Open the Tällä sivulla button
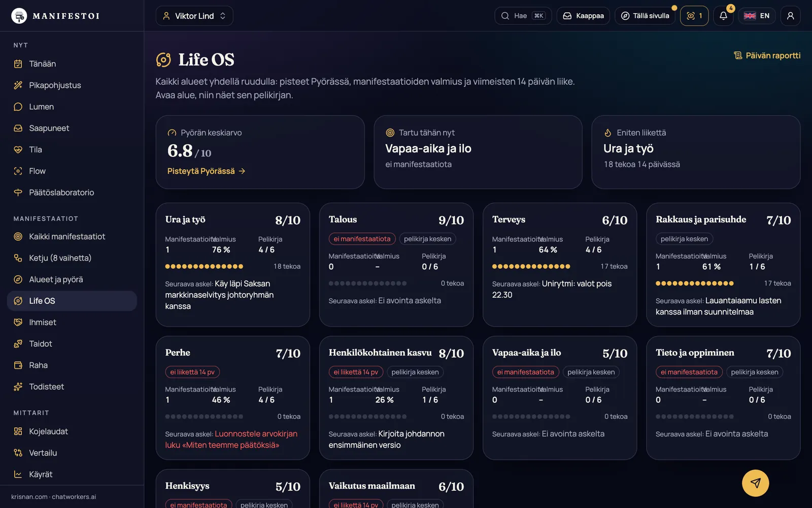Screen dimensions: 812x508 (x=645, y=16)
